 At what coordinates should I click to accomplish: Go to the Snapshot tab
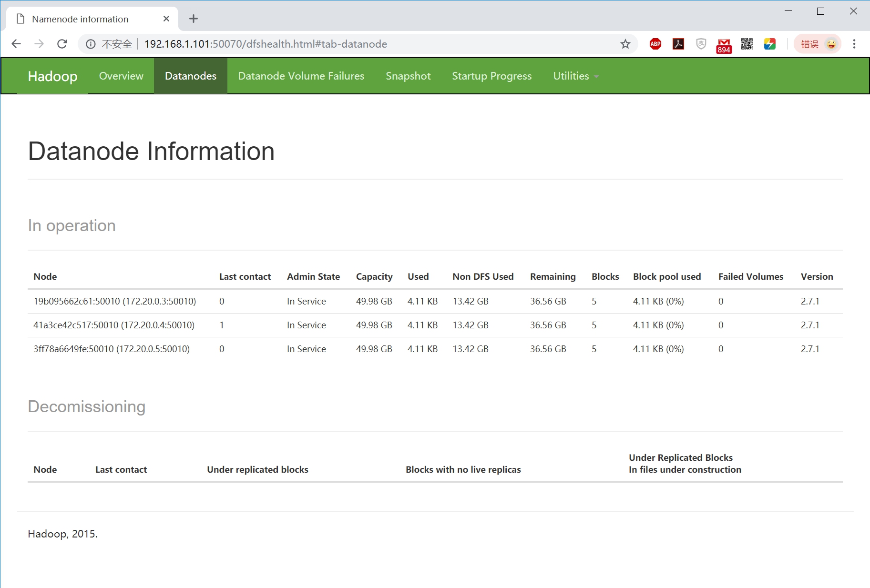point(408,76)
